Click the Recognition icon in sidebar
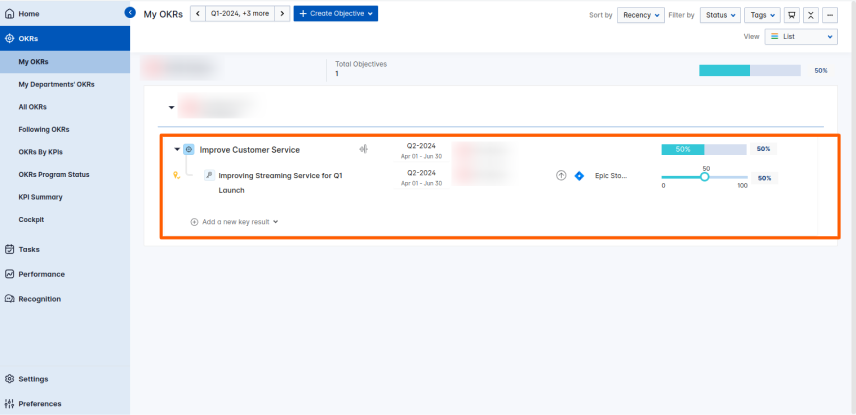 9,299
